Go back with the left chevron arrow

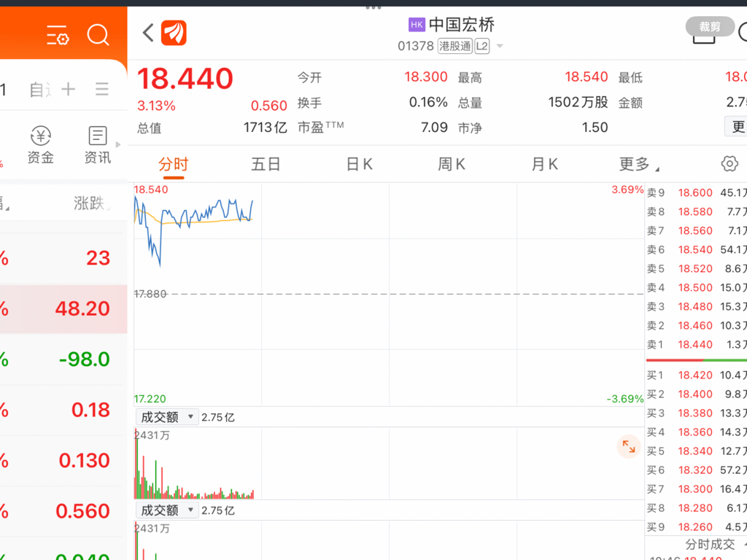pos(148,33)
